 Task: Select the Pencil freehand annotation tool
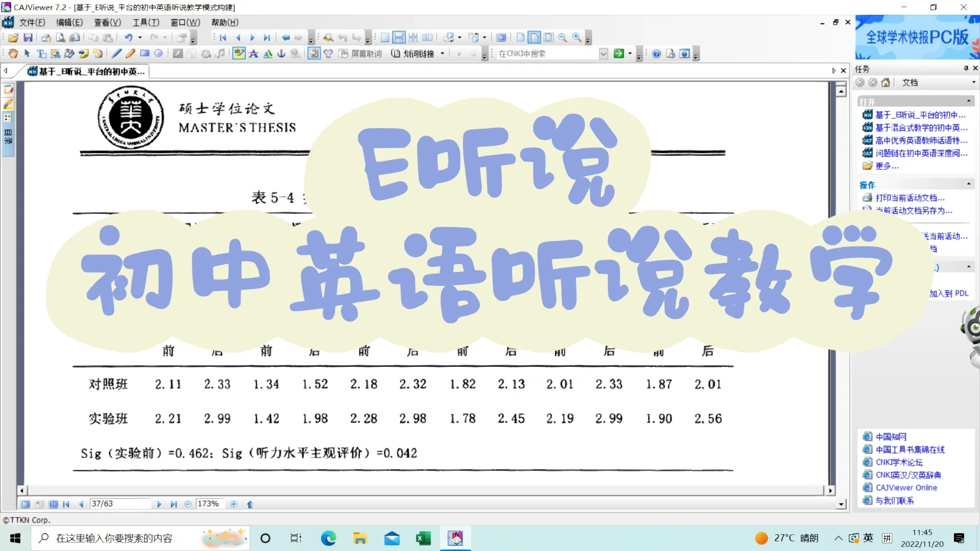[x=131, y=54]
